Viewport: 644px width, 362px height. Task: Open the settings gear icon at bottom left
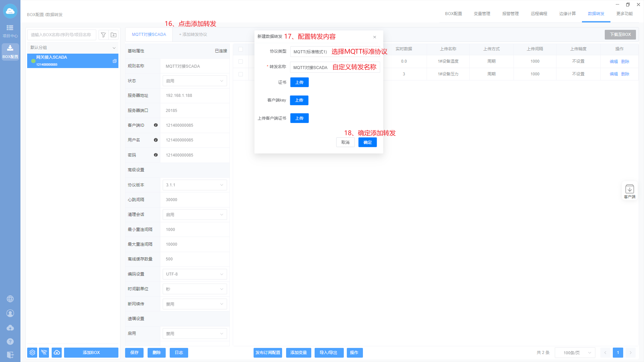coord(32,353)
